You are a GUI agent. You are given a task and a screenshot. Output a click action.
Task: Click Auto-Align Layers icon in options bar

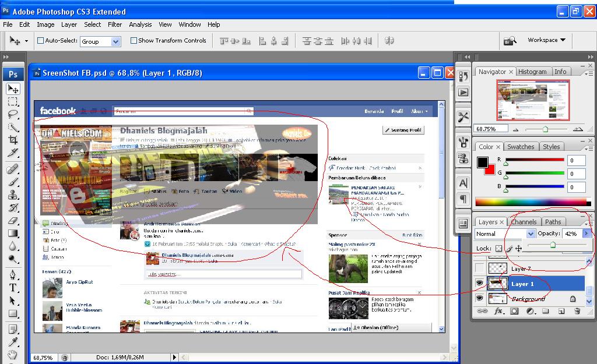coord(389,41)
